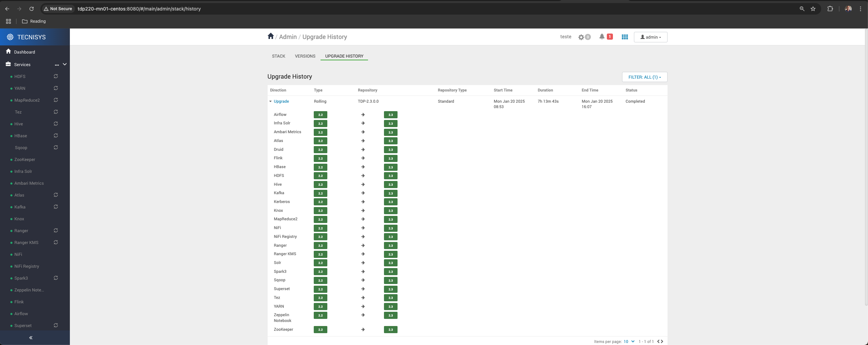Click Admin in the breadcrumb

tap(288, 37)
